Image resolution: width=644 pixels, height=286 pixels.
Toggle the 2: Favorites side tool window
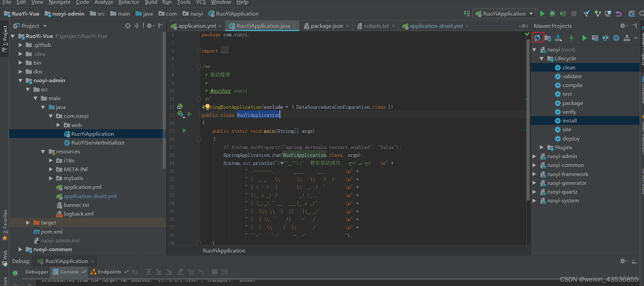tap(5, 225)
